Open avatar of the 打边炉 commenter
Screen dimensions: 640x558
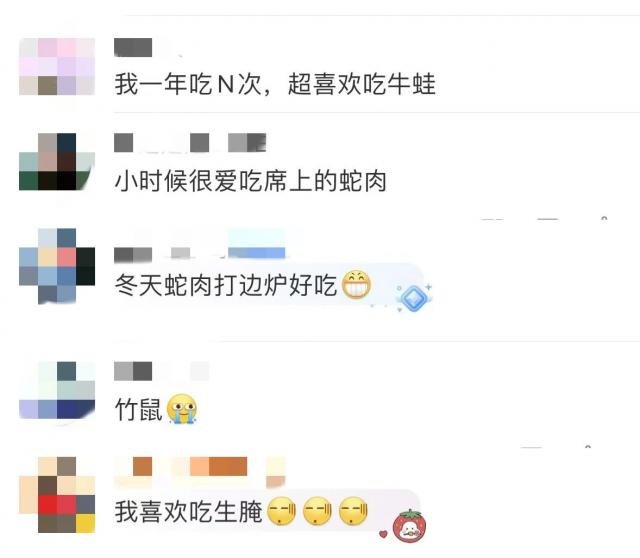57,266
